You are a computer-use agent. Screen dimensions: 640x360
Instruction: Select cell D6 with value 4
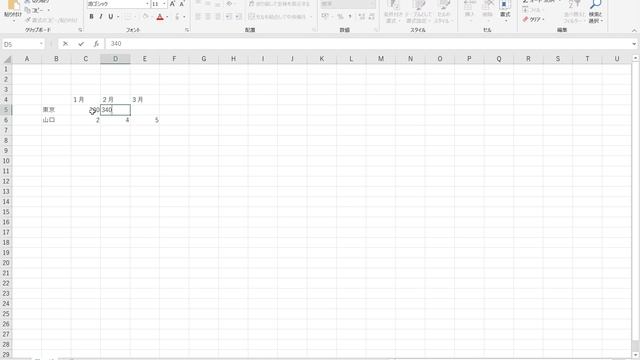[116, 120]
